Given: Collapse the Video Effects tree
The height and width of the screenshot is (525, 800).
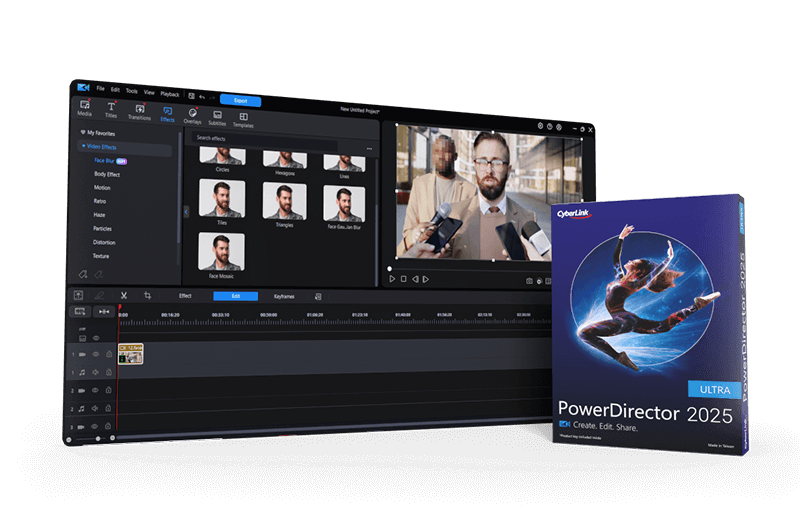Looking at the screenshot, I should tap(84, 146).
